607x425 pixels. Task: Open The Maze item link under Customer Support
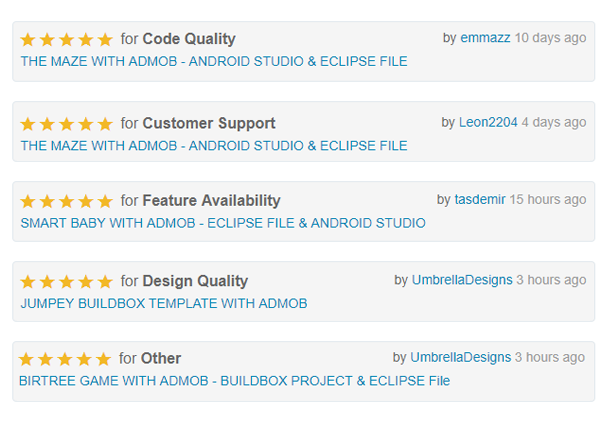[213, 145]
